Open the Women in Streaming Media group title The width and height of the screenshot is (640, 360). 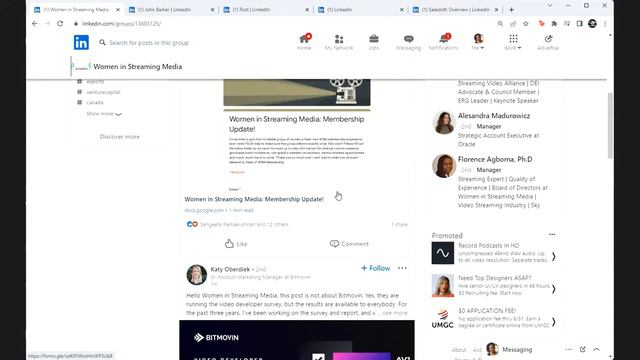138,67
